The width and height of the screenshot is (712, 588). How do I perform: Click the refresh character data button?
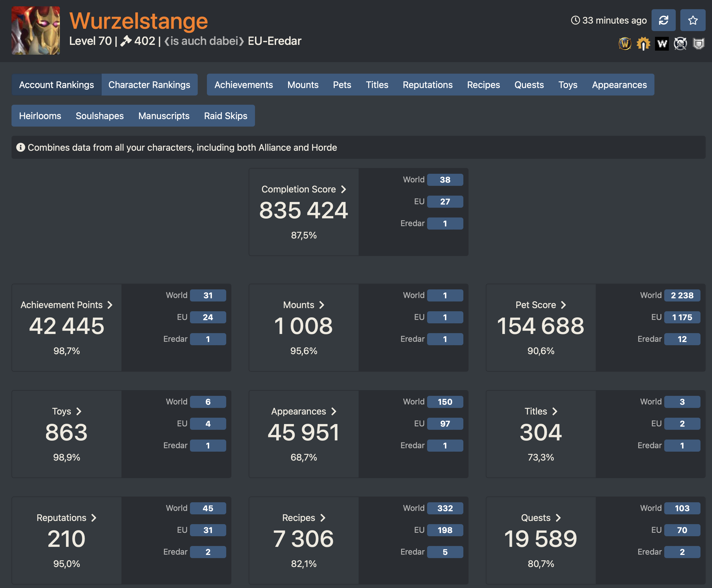tap(663, 20)
